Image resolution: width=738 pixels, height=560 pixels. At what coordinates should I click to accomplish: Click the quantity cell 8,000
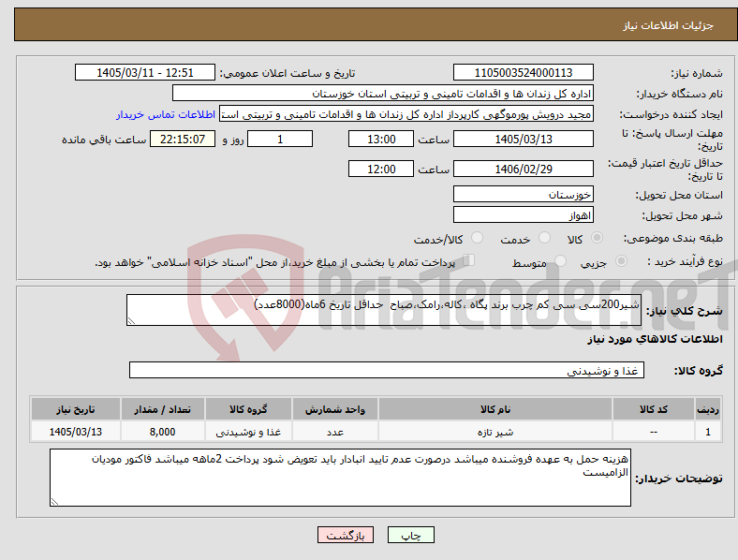(162, 432)
